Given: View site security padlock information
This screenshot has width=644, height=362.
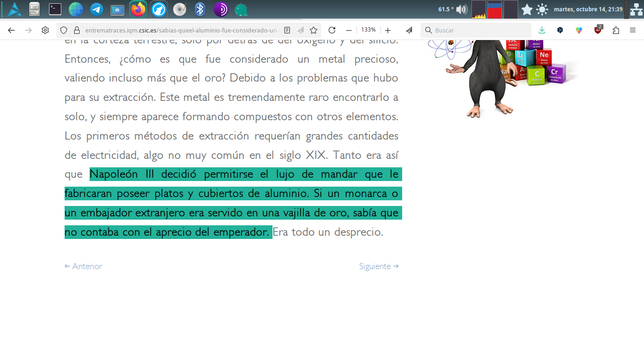Looking at the screenshot, I should (77, 30).
